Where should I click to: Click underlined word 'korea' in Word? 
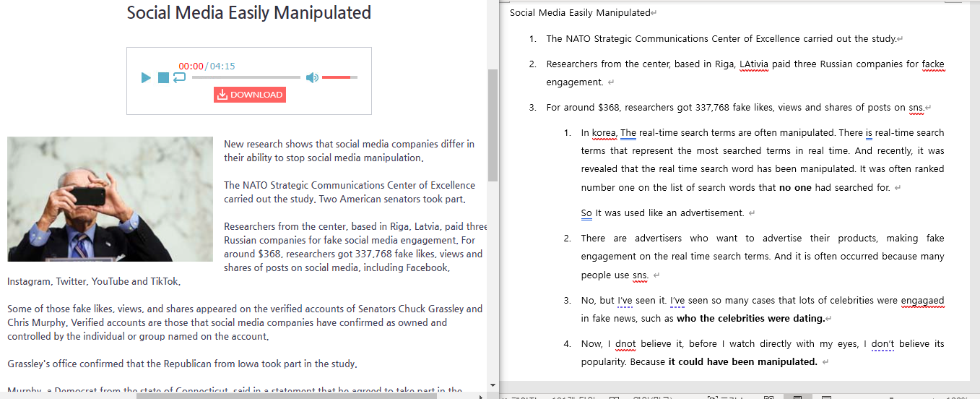604,132
